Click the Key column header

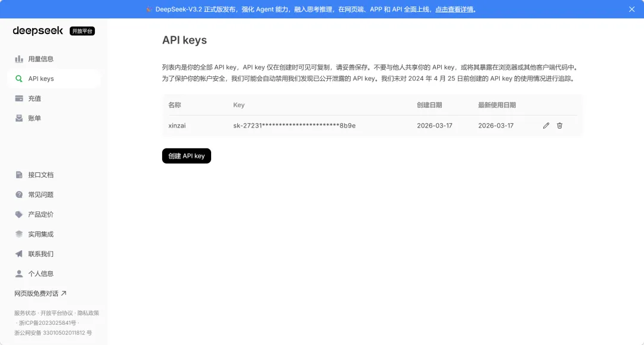click(x=239, y=105)
